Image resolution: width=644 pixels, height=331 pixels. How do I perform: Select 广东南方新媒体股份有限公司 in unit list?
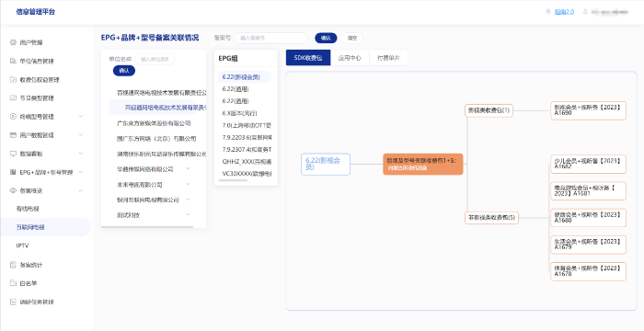154,123
